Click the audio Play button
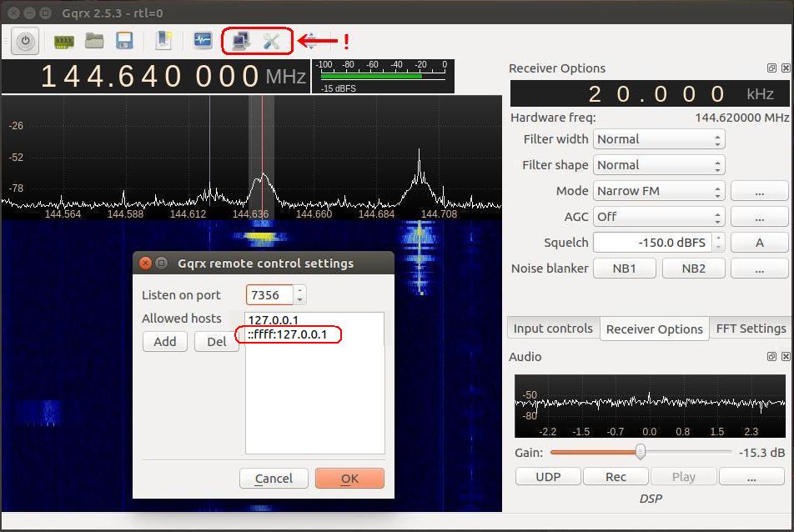 pos(684,476)
